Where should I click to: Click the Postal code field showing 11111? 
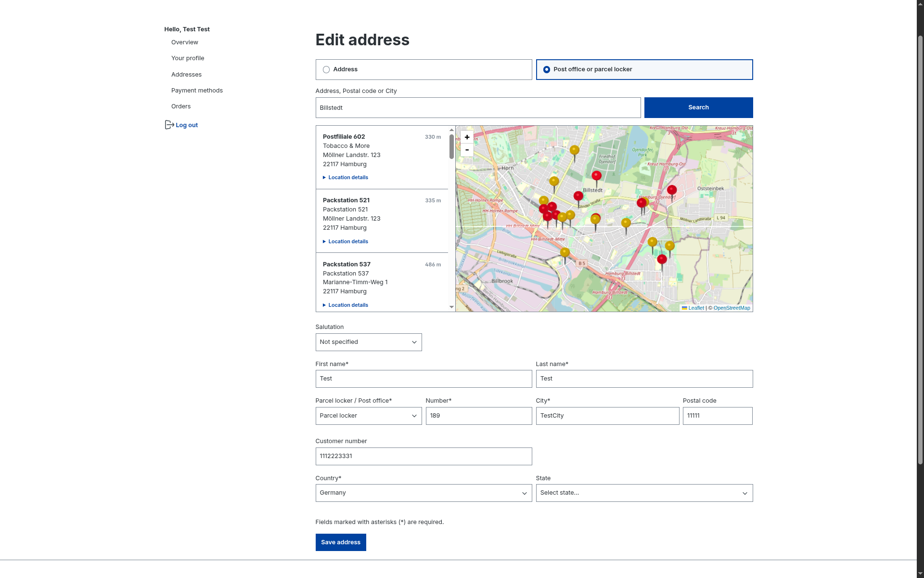[718, 416]
